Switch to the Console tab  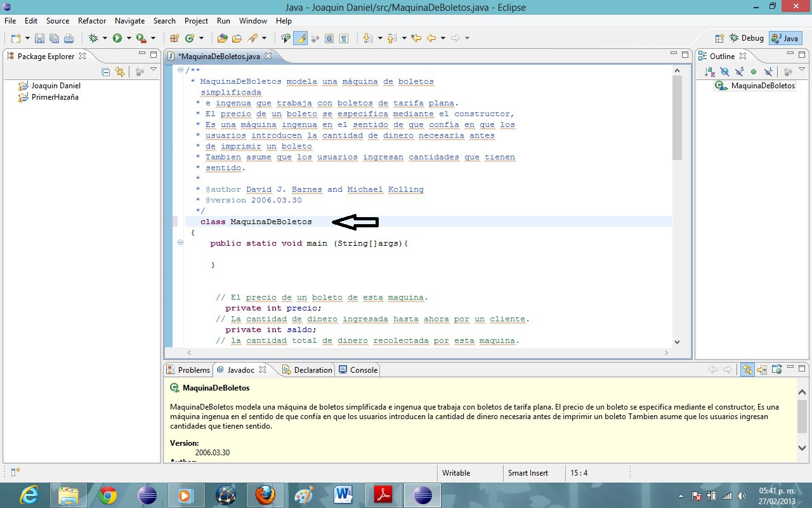coord(358,370)
